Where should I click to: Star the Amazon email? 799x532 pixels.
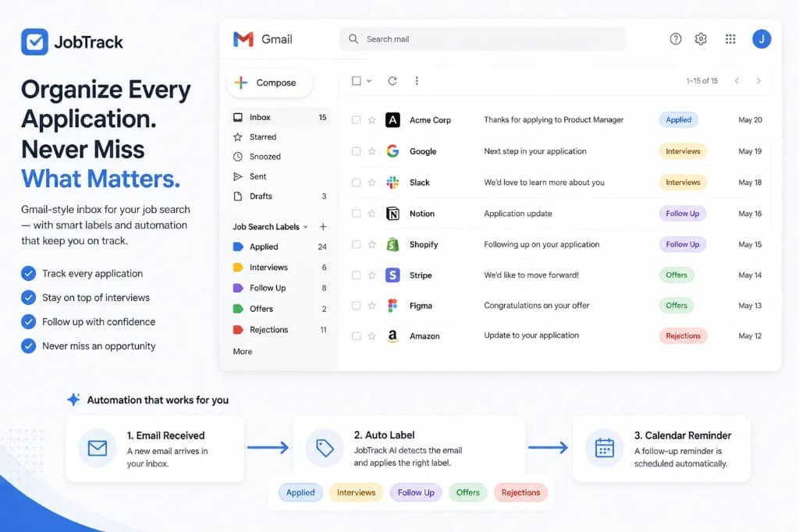tap(372, 336)
